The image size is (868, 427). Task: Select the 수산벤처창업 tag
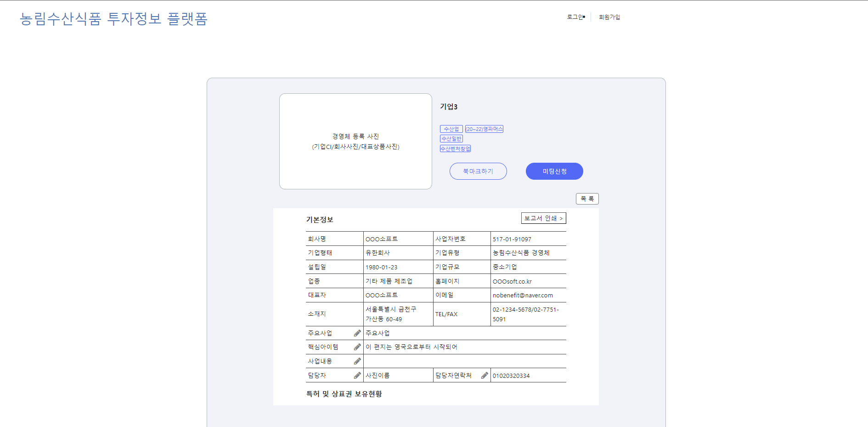[455, 148]
